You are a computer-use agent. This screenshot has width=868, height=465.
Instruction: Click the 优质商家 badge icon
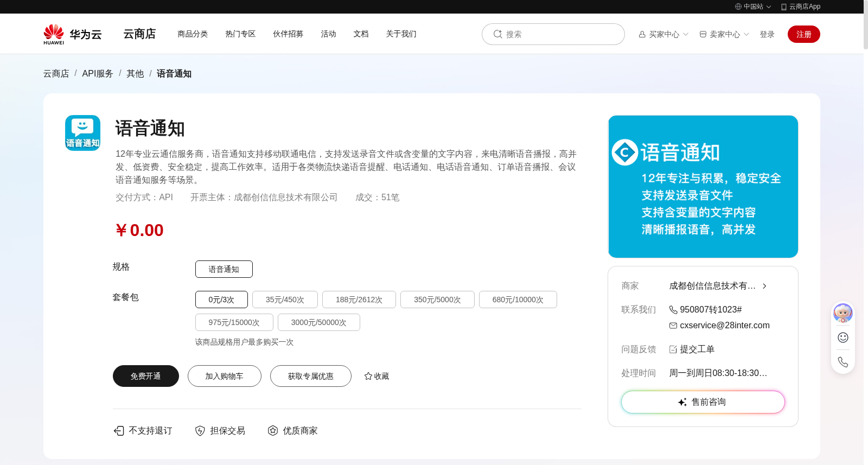pos(273,431)
